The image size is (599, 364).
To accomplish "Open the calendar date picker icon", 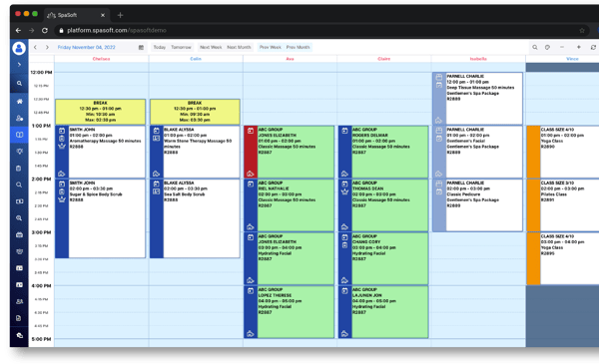I will 141,47.
